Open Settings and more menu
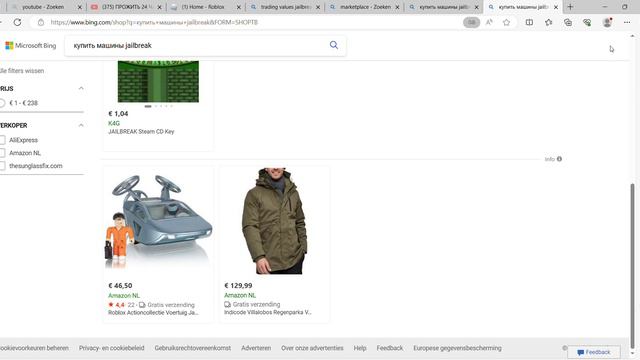The image size is (640, 360). [627, 22]
